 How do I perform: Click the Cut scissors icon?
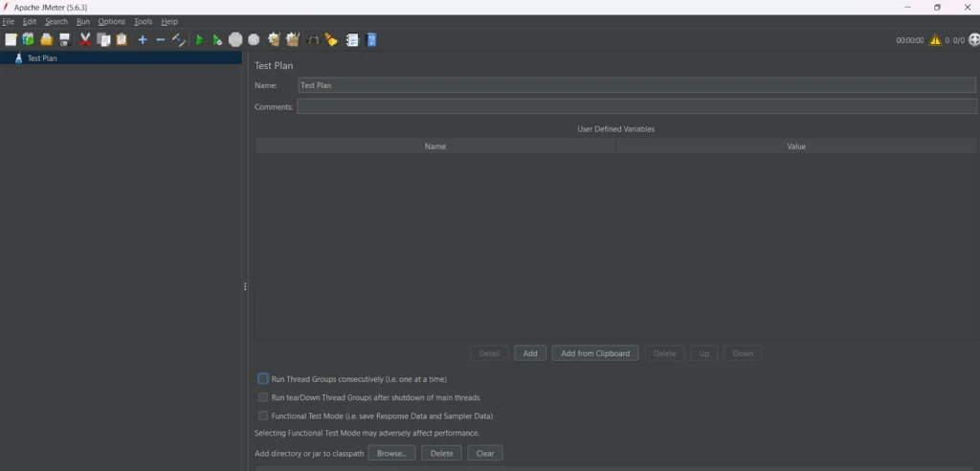(85, 40)
